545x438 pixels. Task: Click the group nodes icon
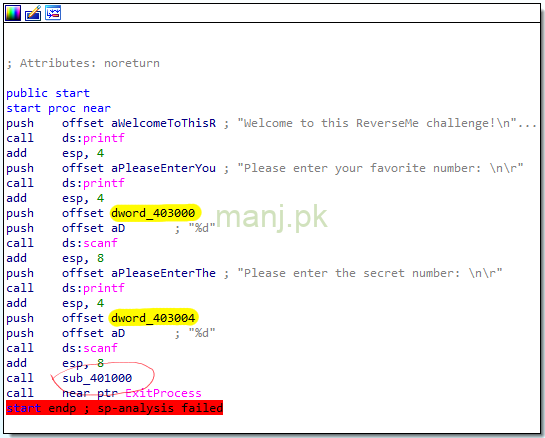pos(53,13)
